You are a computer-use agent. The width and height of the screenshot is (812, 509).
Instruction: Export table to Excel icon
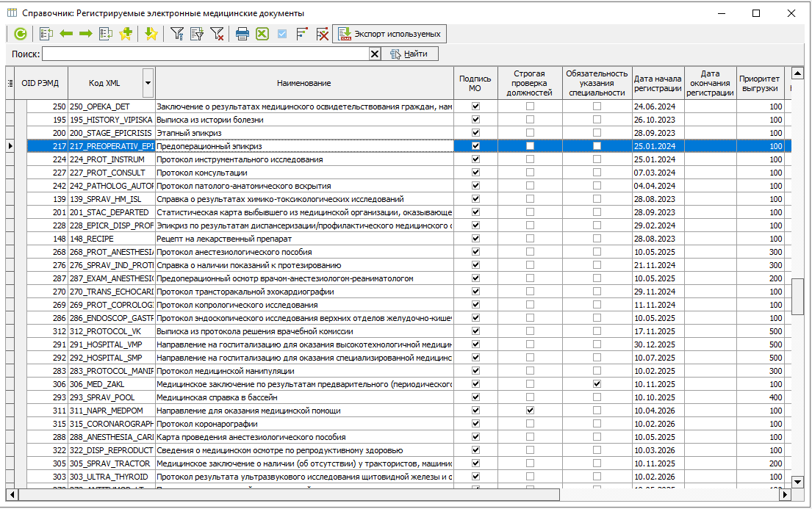pyautogui.click(x=262, y=35)
